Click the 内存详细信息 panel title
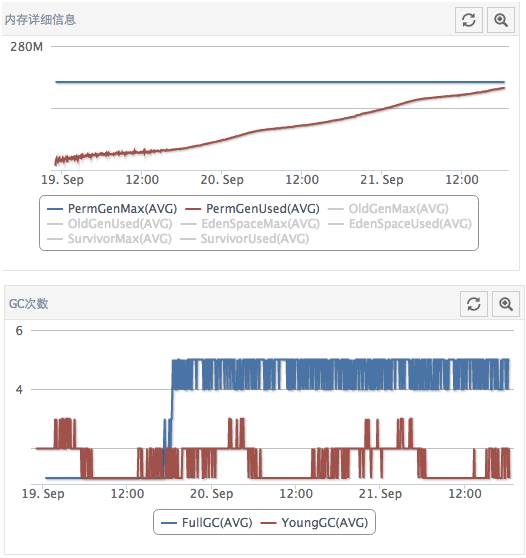The width and height of the screenshot is (526, 558). [x=40, y=20]
